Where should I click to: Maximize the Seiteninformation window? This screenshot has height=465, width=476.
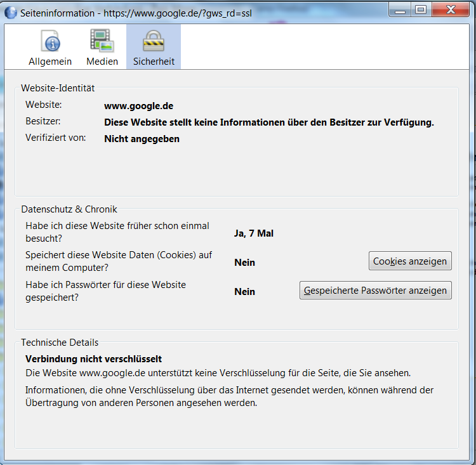[421, 10]
